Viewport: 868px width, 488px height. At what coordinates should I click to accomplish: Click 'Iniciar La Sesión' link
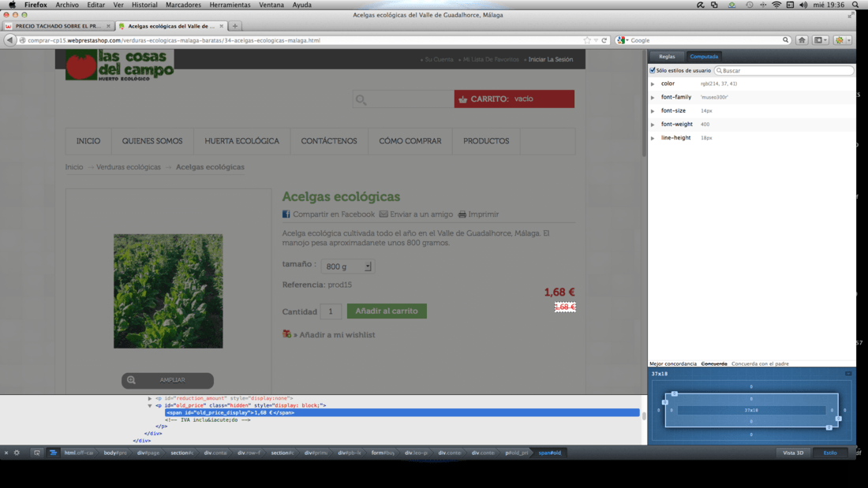tap(550, 59)
